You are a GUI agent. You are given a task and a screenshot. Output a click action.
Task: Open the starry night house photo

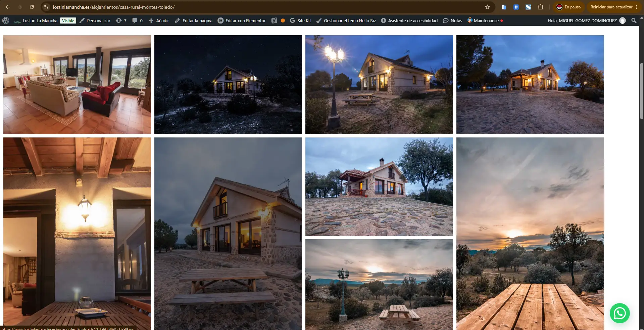pos(228,85)
